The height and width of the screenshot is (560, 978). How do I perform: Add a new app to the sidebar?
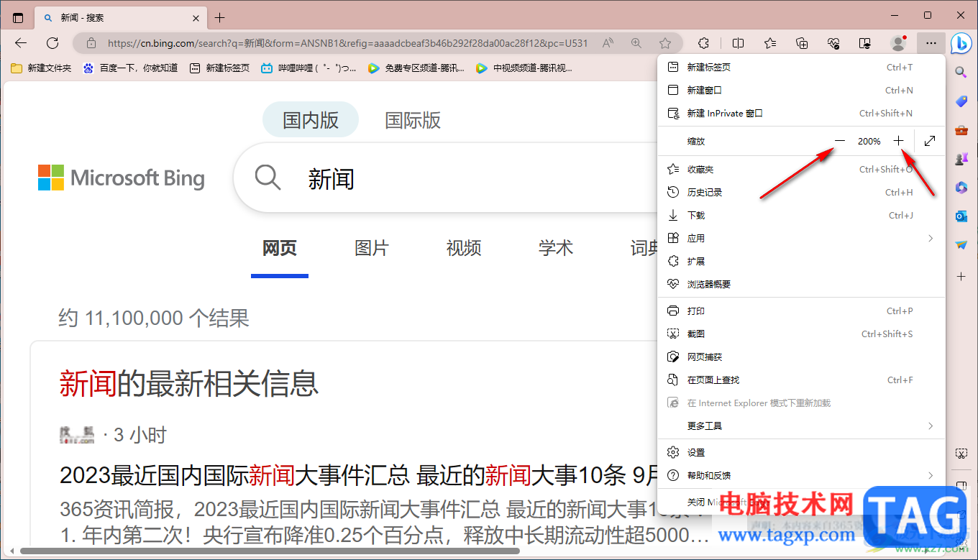tap(961, 276)
